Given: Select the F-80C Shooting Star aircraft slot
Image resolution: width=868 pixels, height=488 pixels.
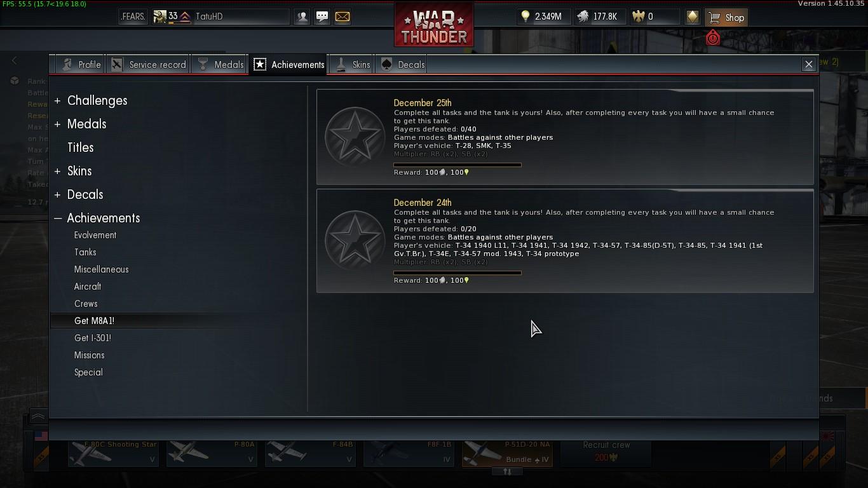Looking at the screenshot, I should 112,453.
